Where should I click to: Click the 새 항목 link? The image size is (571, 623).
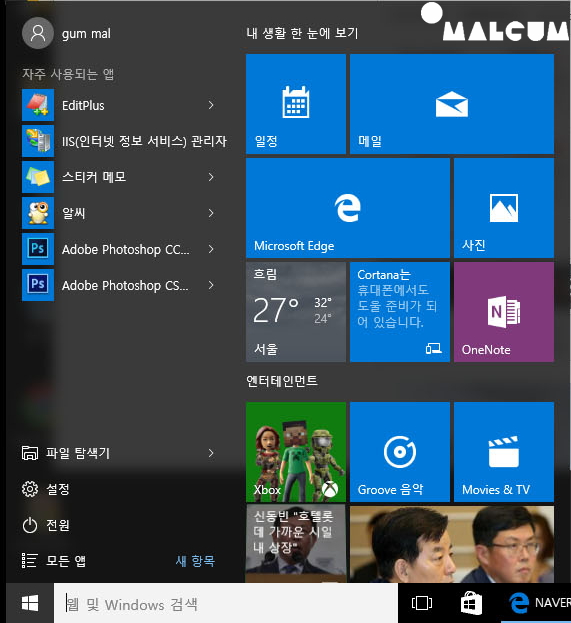[x=195, y=561]
